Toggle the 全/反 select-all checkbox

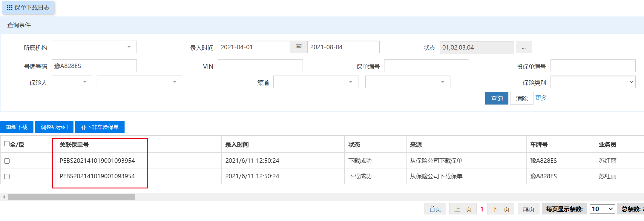(x=7, y=144)
